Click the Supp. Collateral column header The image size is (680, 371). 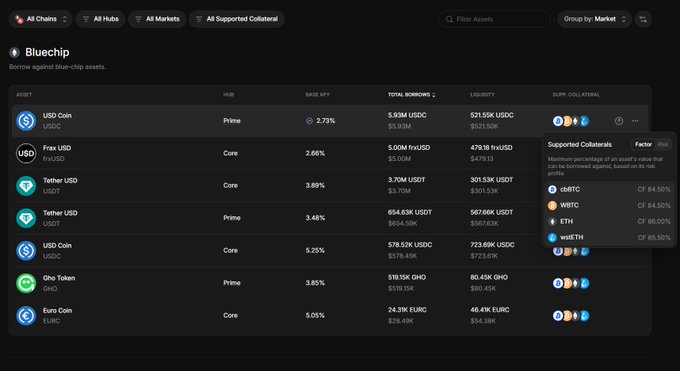(x=576, y=95)
